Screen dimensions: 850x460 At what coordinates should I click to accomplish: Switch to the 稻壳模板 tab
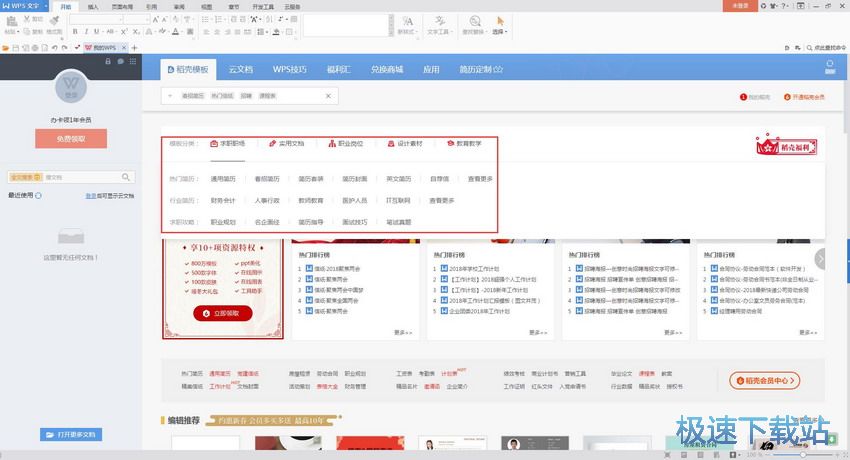coord(188,69)
